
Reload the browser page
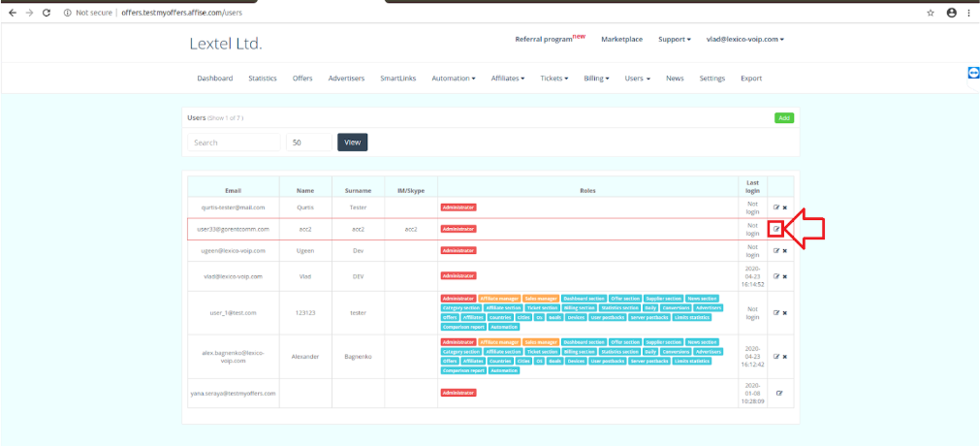47,13
